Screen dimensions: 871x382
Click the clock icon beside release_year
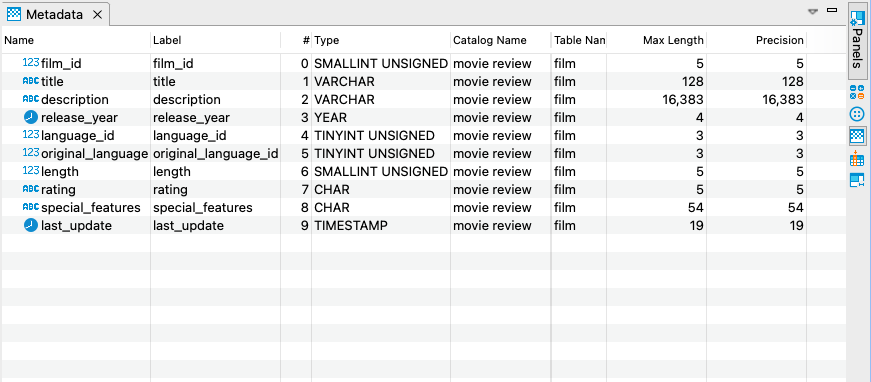point(31,117)
